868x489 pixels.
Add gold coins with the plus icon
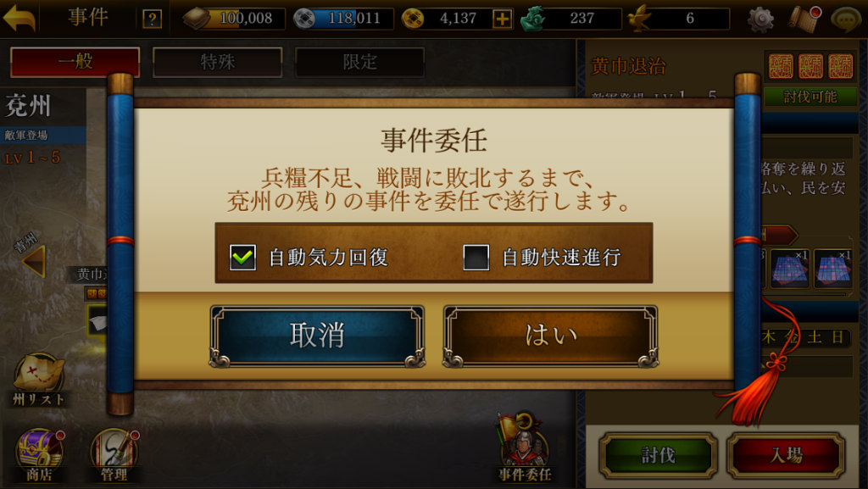(x=502, y=19)
